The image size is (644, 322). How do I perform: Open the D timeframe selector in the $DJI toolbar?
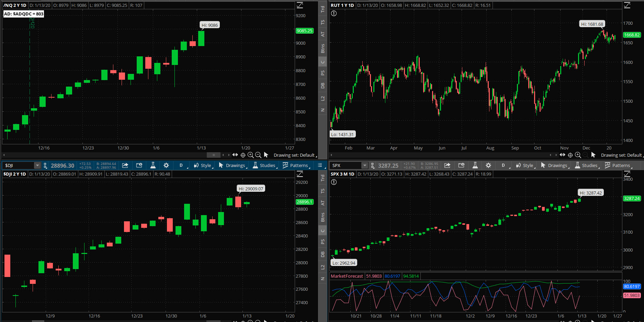181,165
